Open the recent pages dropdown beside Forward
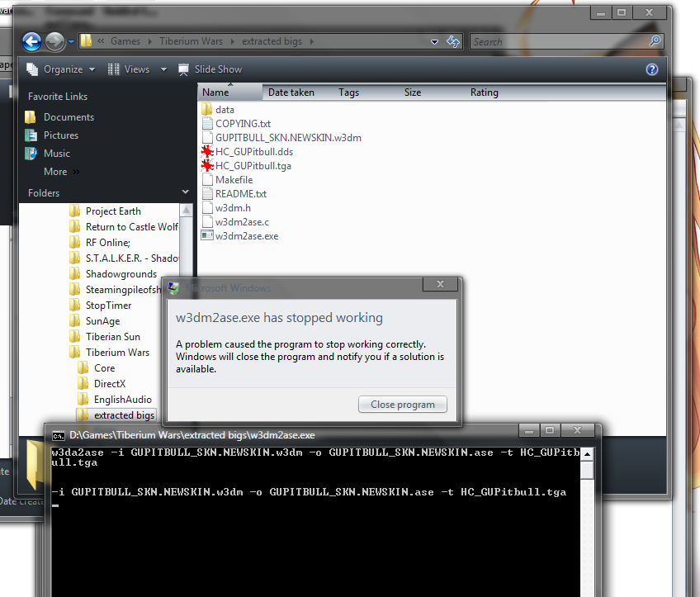700x597 pixels. click(x=72, y=42)
